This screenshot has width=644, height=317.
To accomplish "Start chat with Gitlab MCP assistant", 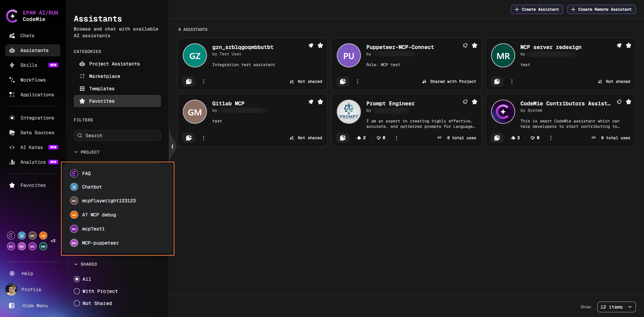I will pyautogui.click(x=189, y=138).
